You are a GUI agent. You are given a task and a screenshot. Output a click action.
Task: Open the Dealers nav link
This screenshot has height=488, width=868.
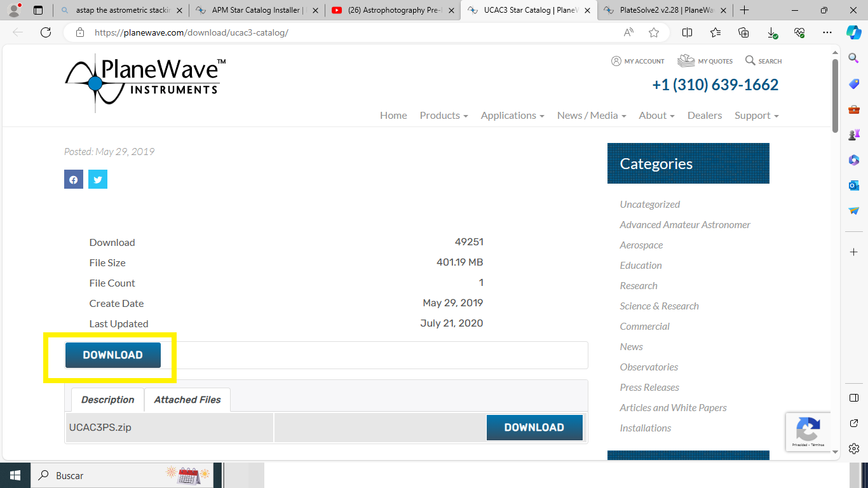coord(705,116)
